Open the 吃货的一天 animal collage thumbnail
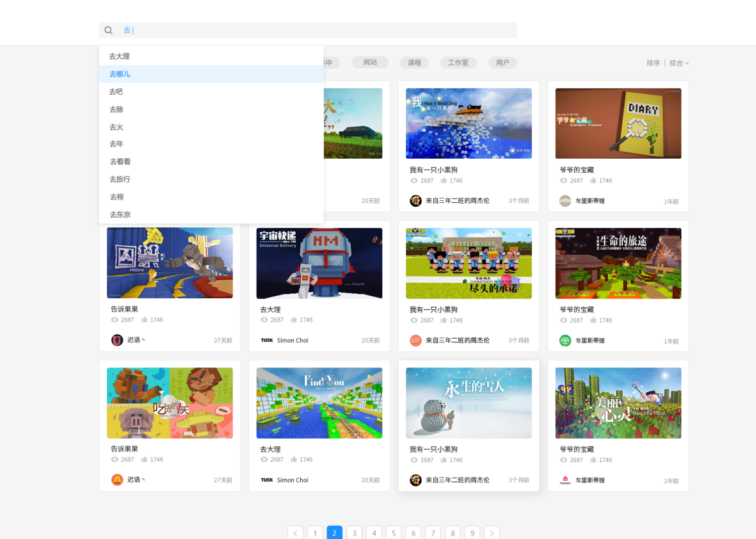 click(170, 403)
